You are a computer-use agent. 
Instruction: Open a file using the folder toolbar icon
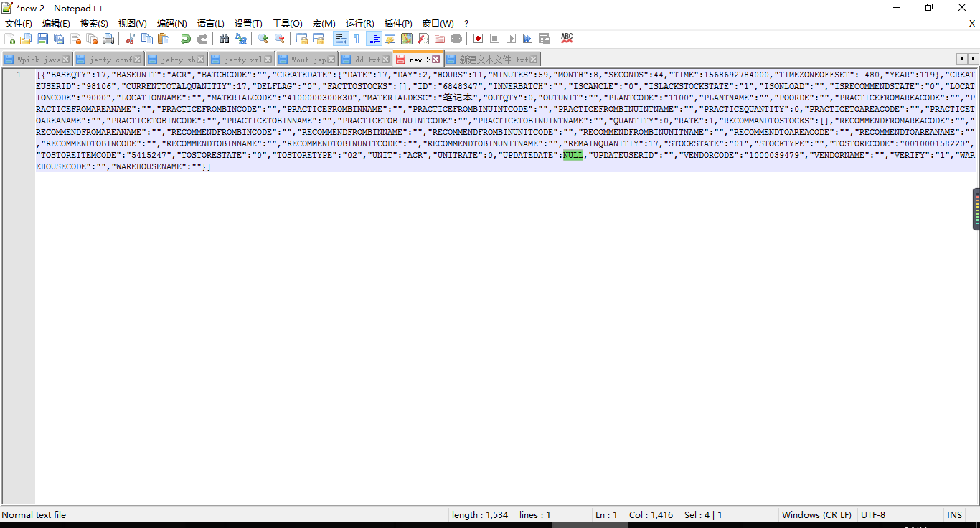click(x=26, y=39)
